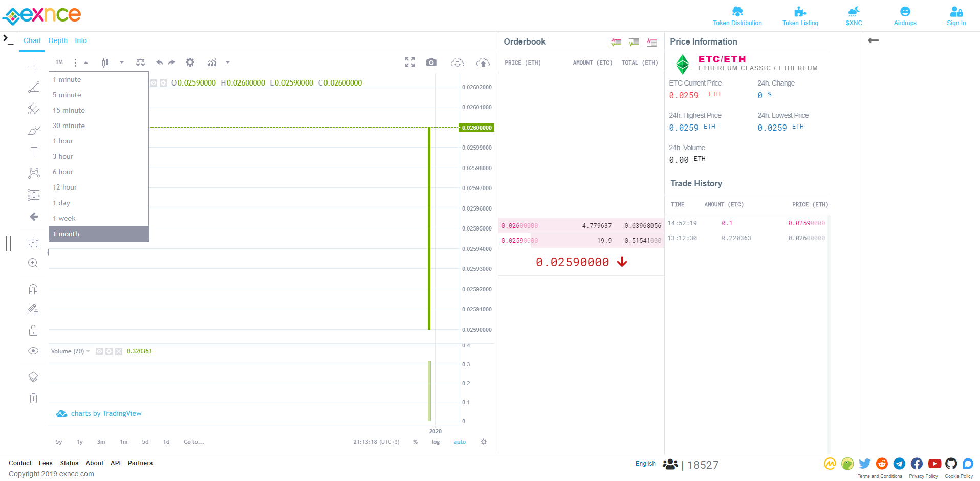Open Token Listing page
This screenshot has width=980, height=481.
[x=800, y=16]
